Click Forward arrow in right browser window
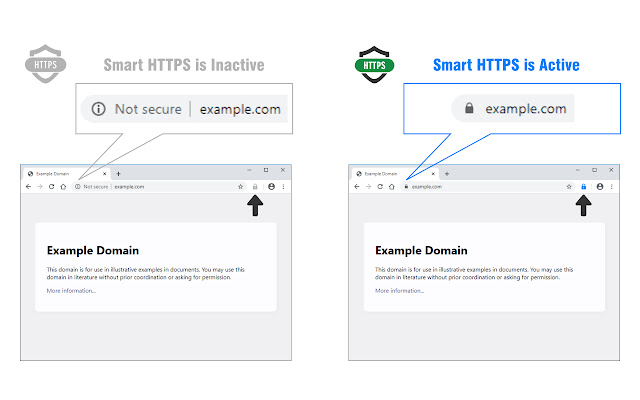 (x=369, y=187)
